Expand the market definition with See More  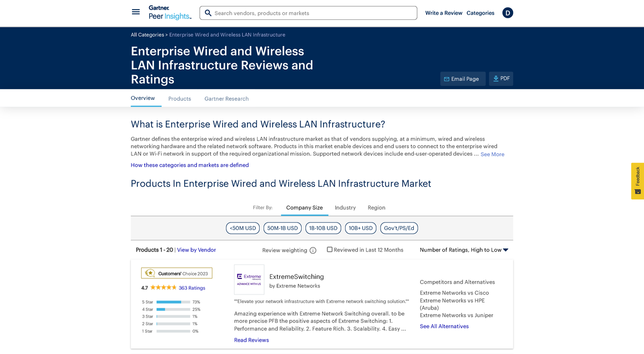tap(492, 154)
